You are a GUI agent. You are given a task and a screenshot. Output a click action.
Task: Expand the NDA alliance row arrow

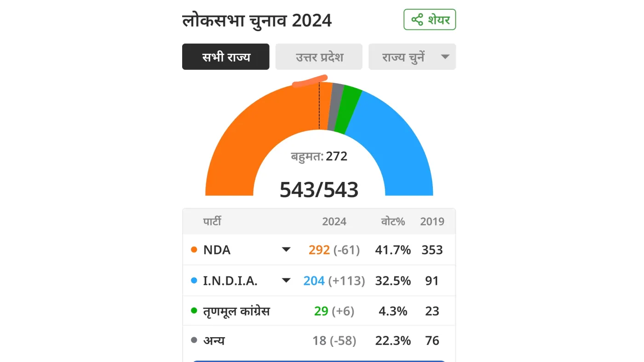click(286, 250)
